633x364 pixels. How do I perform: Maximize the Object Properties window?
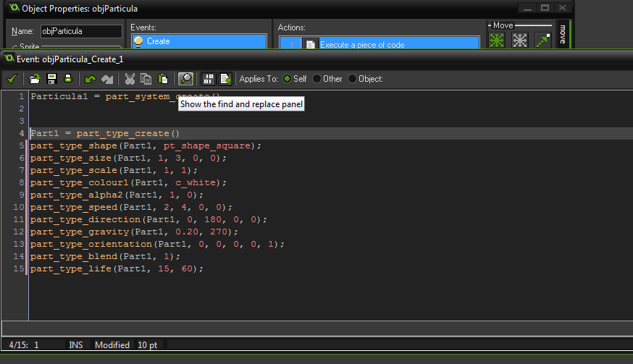pyautogui.click(x=545, y=8)
